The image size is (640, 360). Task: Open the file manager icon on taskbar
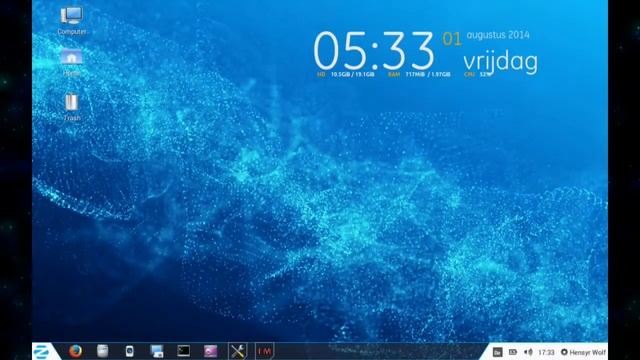pos(102,351)
